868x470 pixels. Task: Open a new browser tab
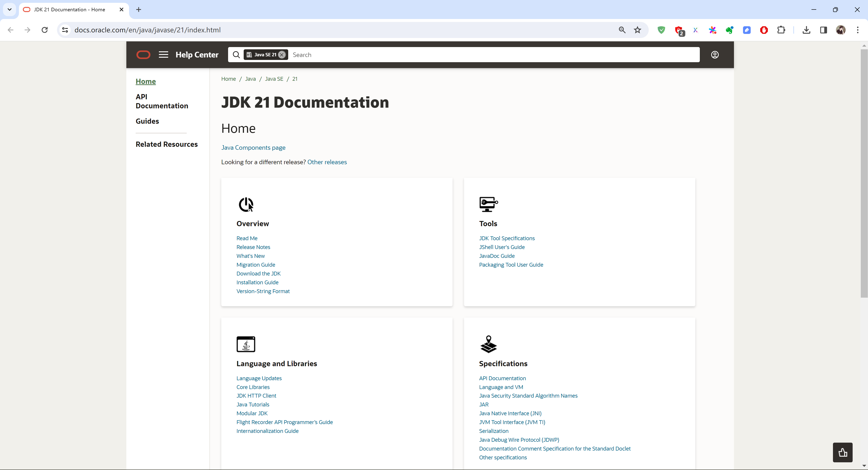(139, 9)
